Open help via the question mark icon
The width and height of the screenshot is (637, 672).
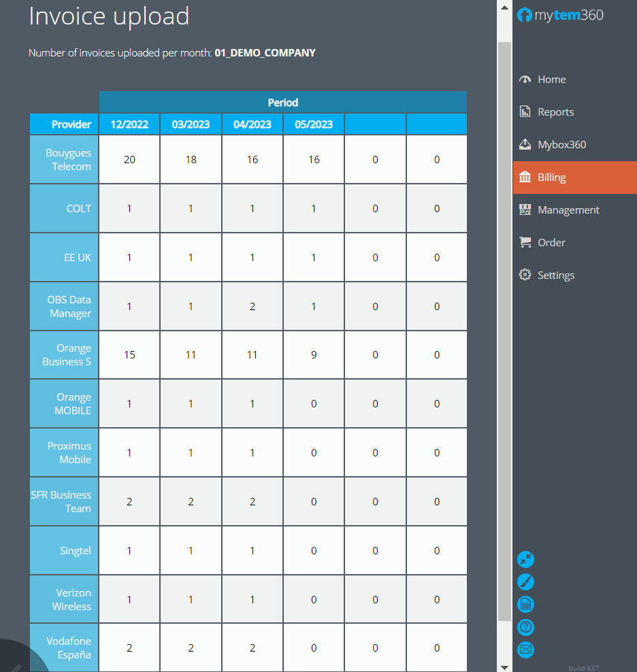pyautogui.click(x=525, y=627)
